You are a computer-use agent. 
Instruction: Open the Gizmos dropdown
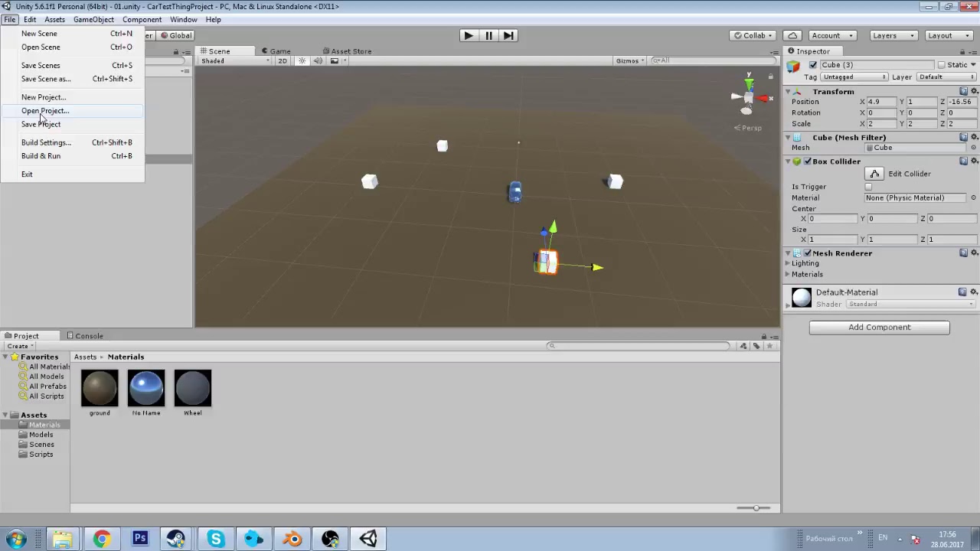pyautogui.click(x=630, y=60)
